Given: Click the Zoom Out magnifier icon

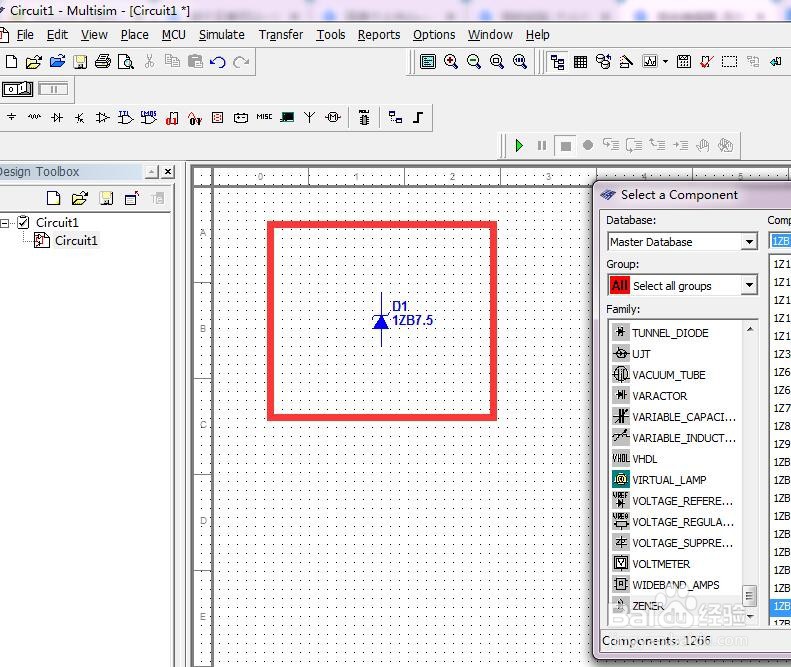Looking at the screenshot, I should coord(473,62).
